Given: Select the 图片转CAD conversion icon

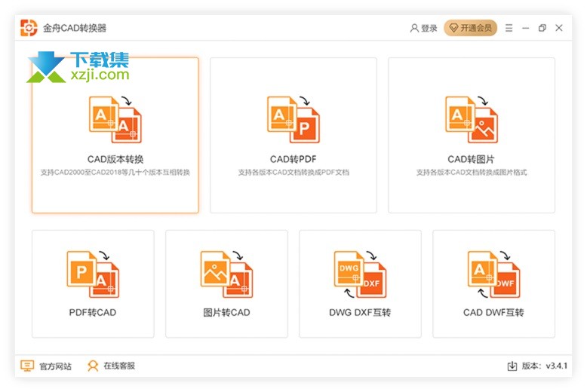Looking at the screenshot, I should (x=226, y=275).
